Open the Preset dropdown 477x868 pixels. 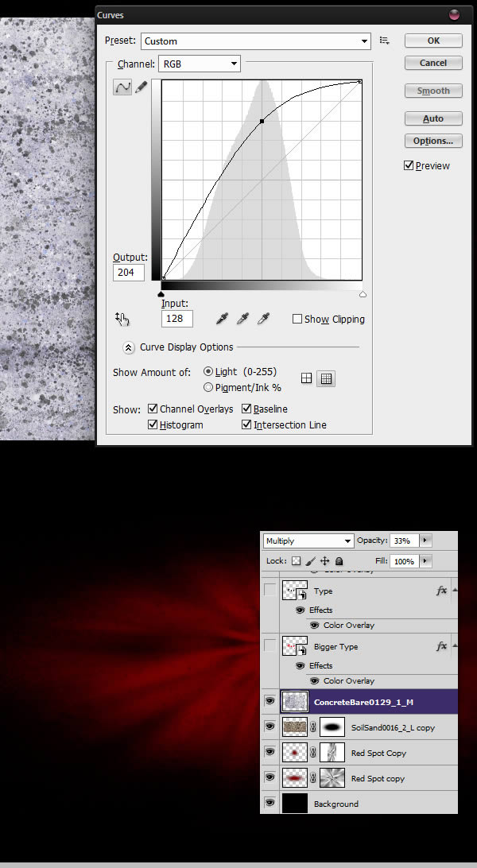tap(256, 41)
